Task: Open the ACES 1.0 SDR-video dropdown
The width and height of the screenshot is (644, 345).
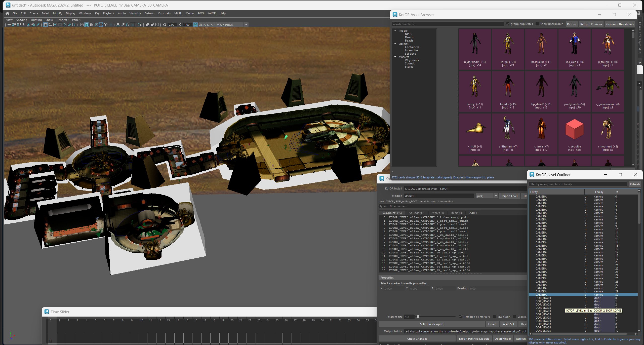Action: [246, 25]
